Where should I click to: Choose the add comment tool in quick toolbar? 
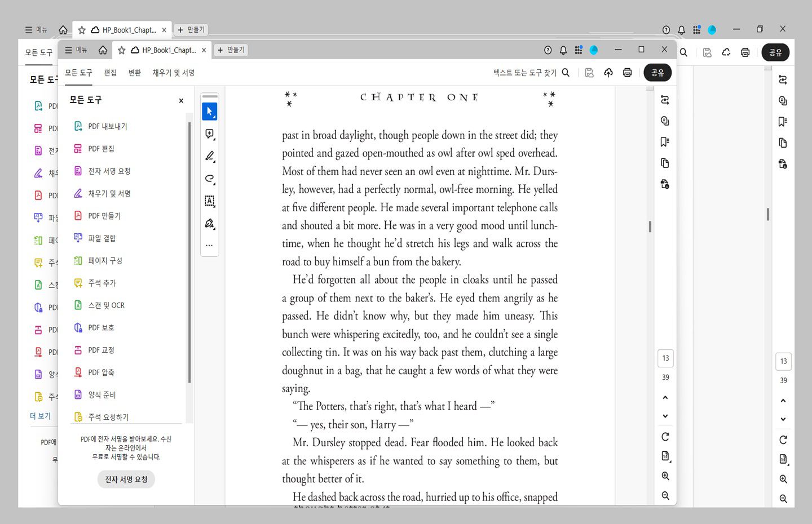coord(209,134)
